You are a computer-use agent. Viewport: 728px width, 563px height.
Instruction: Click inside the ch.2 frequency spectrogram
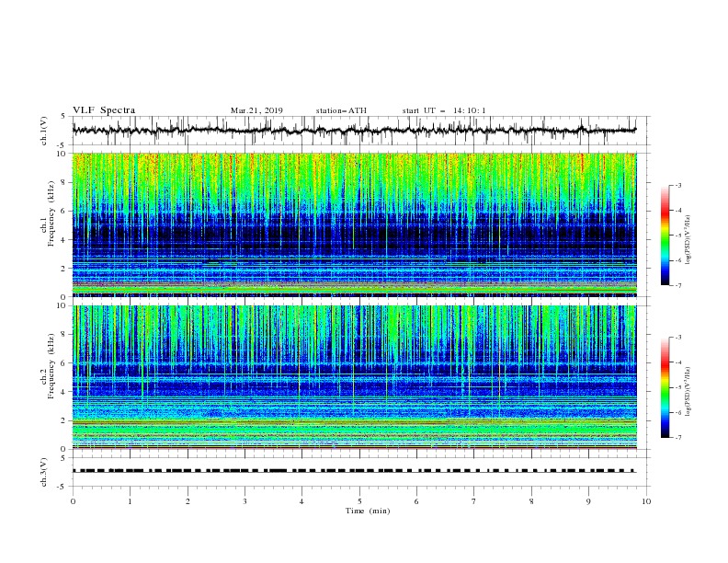pyautogui.click(x=354, y=377)
